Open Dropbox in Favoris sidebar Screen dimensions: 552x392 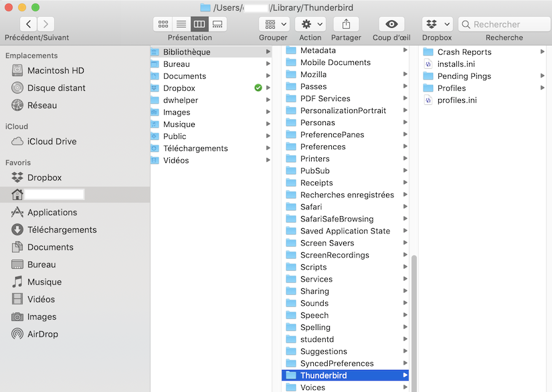pos(75,177)
